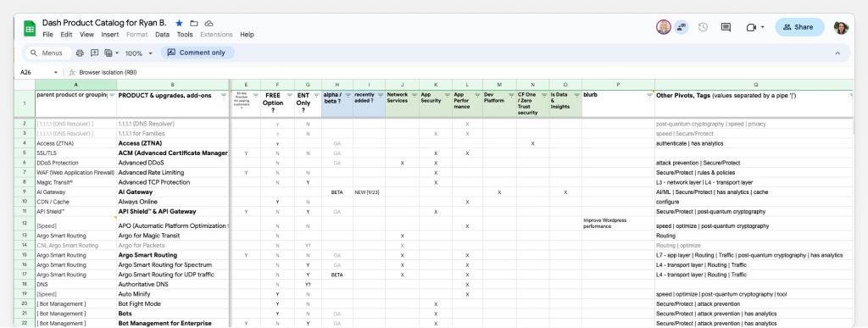Viewport: 868px width, 328px height.
Task: Open filter on recently added column
Action: [381, 95]
